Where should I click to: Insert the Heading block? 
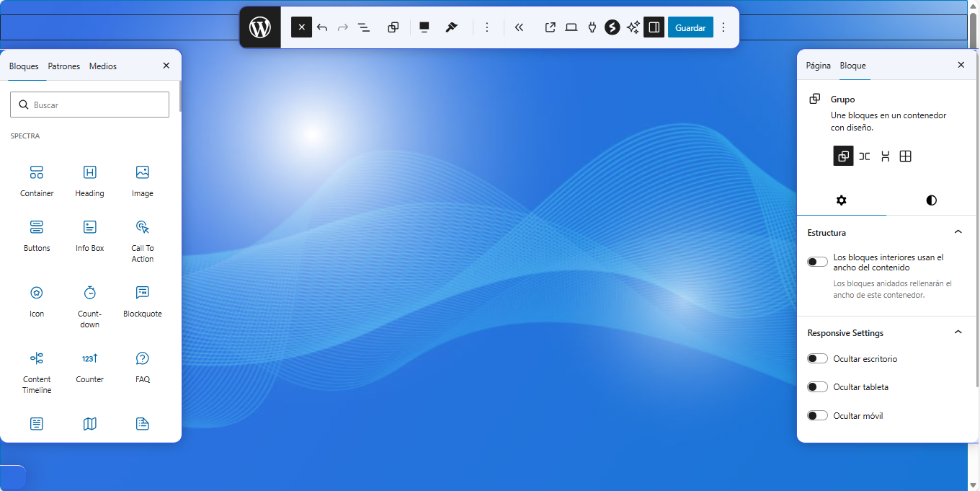tap(89, 180)
